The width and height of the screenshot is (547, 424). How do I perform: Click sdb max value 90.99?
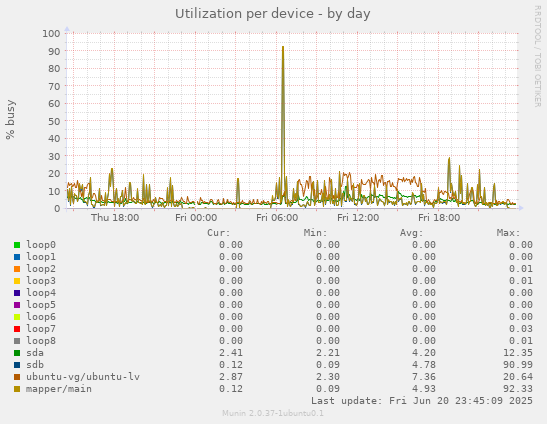(518, 365)
